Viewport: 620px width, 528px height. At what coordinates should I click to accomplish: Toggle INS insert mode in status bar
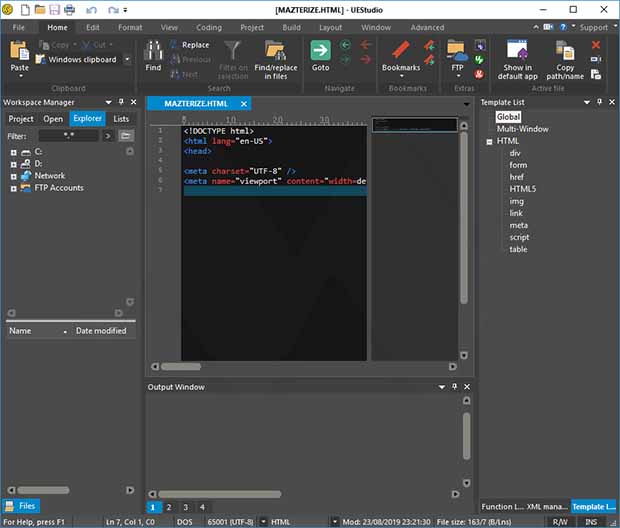pos(591,522)
